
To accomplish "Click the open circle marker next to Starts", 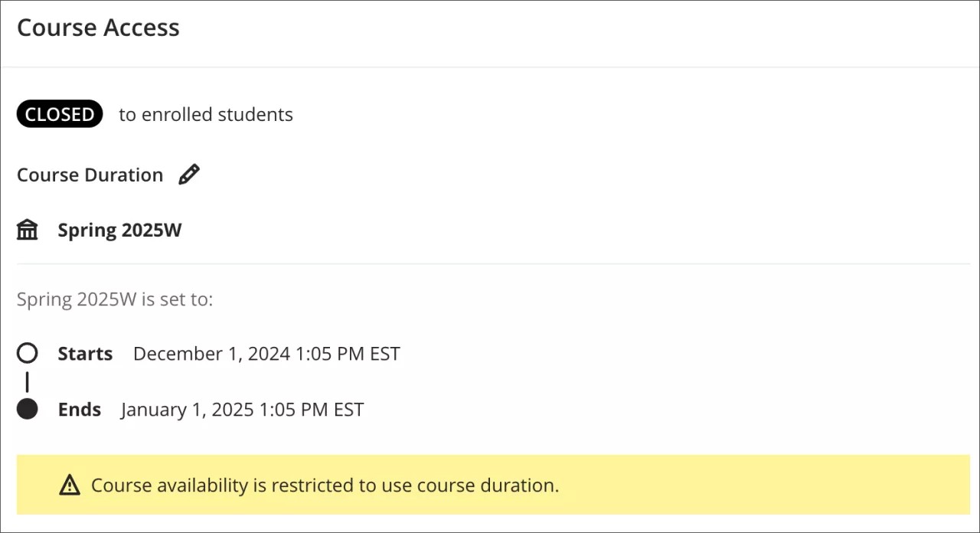I will (x=28, y=353).
